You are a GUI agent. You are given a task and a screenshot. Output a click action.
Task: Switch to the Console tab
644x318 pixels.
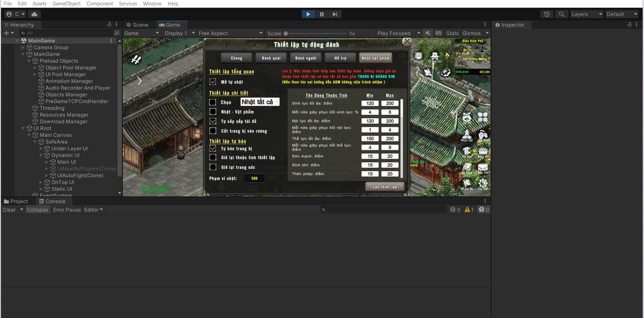pos(52,201)
